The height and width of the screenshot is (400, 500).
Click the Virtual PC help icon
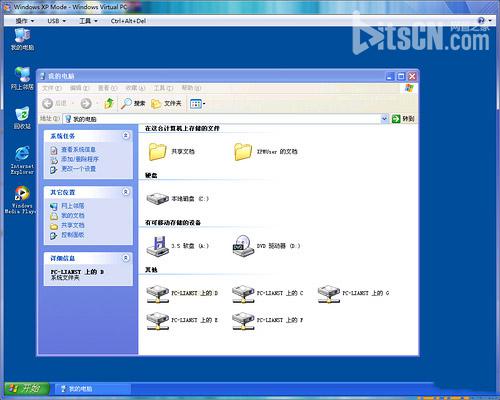[481, 21]
